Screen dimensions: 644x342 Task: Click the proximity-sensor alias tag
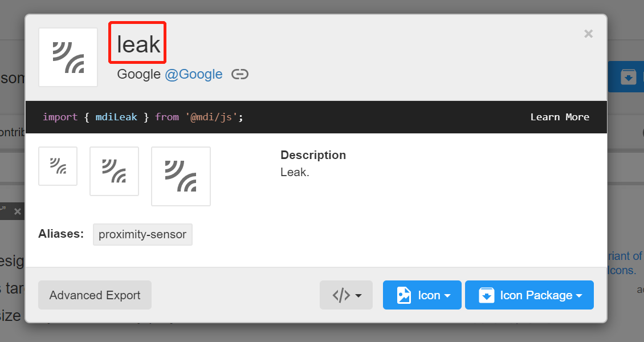142,234
